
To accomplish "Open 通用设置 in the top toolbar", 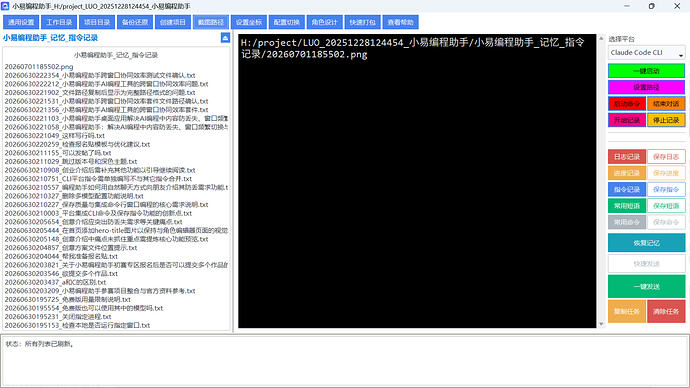I will [x=21, y=22].
